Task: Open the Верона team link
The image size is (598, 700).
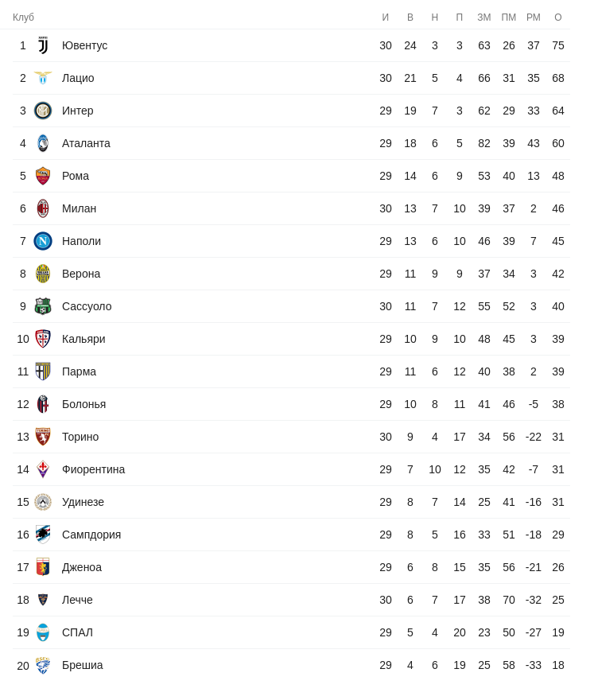Action: coord(81,274)
